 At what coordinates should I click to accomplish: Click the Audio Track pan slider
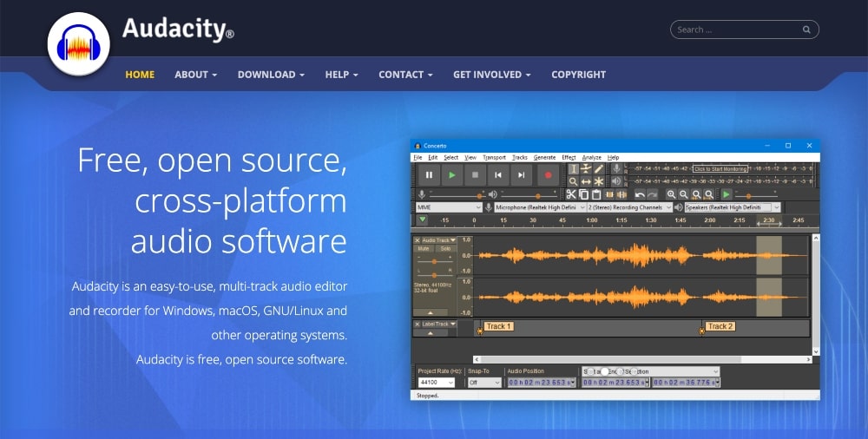click(x=435, y=274)
